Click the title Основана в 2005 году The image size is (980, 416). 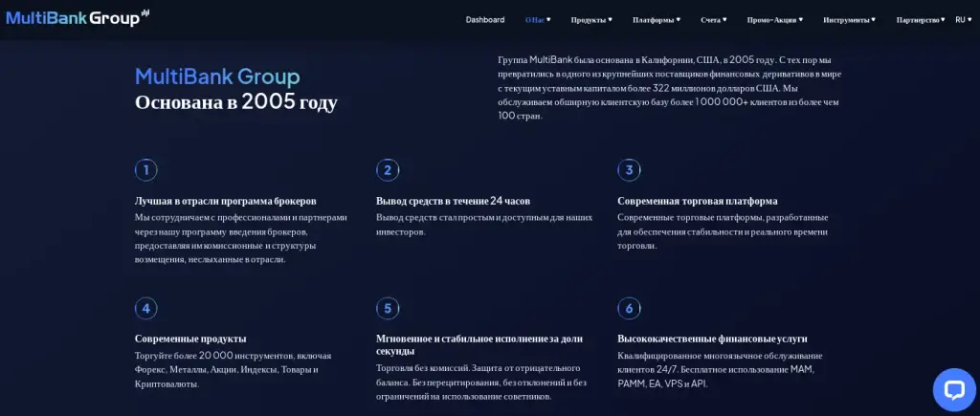pyautogui.click(x=236, y=101)
